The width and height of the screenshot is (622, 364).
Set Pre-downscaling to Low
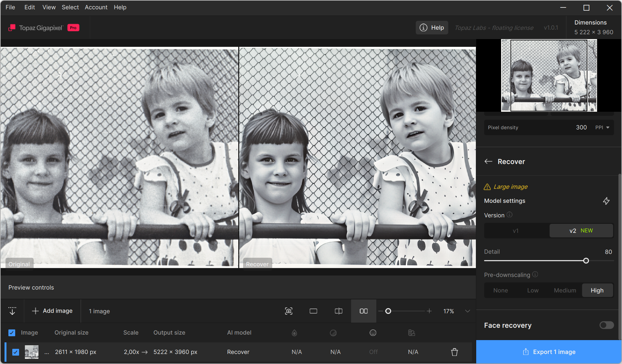(x=533, y=290)
